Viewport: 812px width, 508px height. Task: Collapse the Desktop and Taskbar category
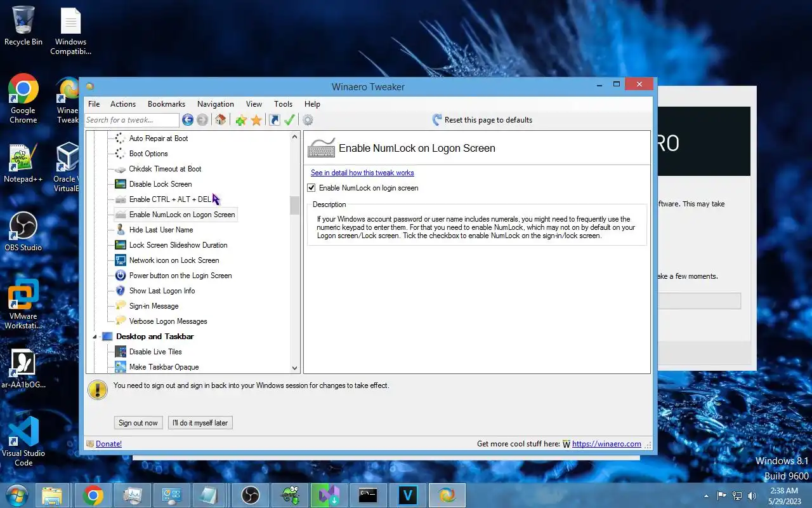[x=95, y=337]
